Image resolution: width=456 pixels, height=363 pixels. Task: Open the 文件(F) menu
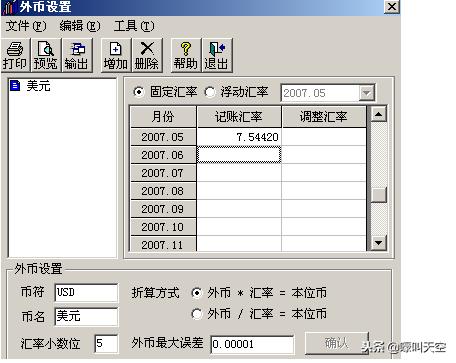point(26,26)
